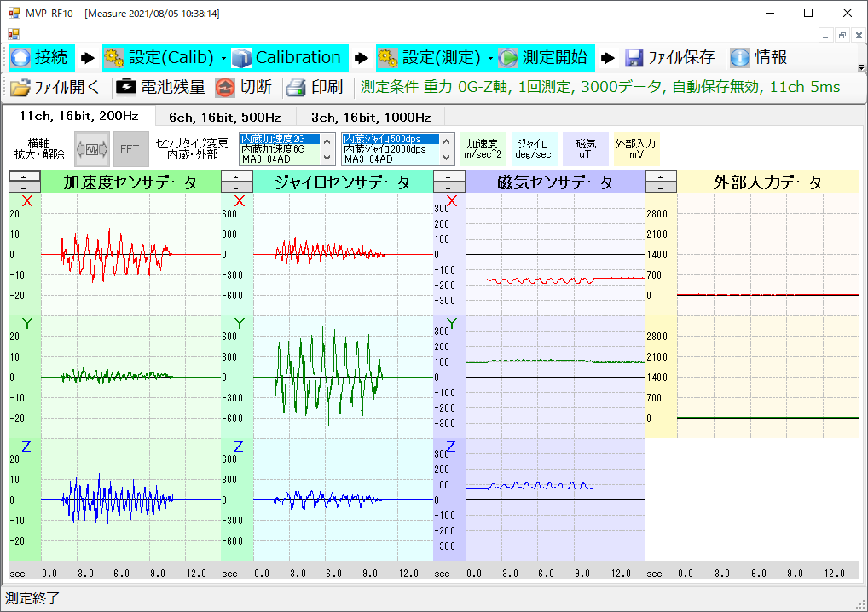This screenshot has height=612, width=868.
Task: Switch magnetic sensor units to uT
Action: tap(586, 148)
